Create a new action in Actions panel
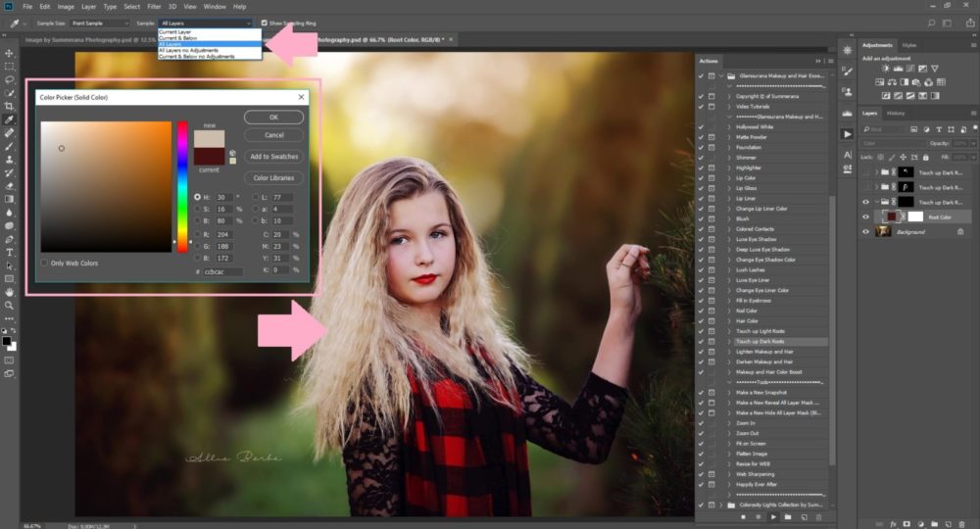The height and width of the screenshot is (529, 980). [804, 517]
